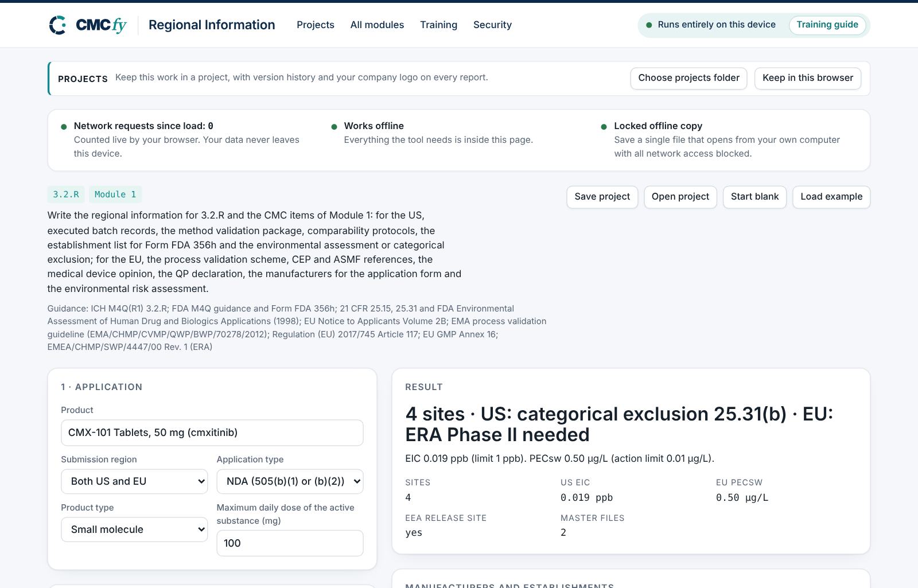Viewport: 918px width, 588px height.
Task: Open the Application type dropdown
Action: pyautogui.click(x=290, y=481)
